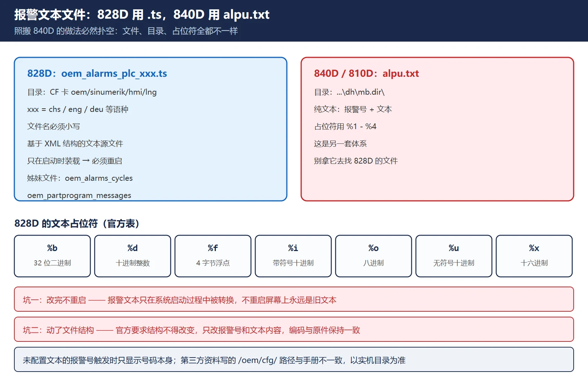The height and width of the screenshot is (373, 588).
Task: Select the %i 带符号十进制 card
Action: 293,256
